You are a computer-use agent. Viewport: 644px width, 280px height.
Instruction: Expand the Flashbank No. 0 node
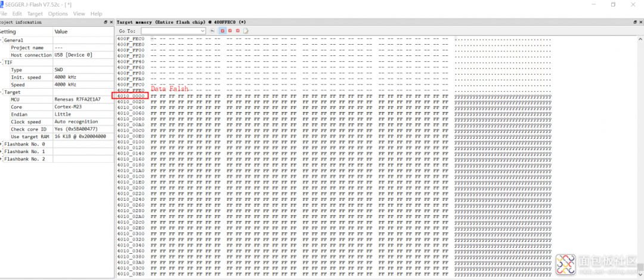(x=2, y=144)
